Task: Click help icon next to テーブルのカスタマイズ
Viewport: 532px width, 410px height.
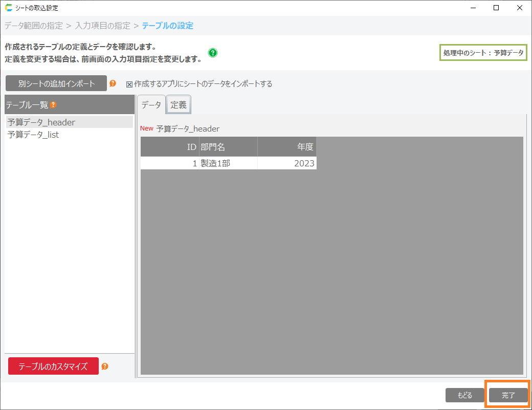Action: point(105,366)
